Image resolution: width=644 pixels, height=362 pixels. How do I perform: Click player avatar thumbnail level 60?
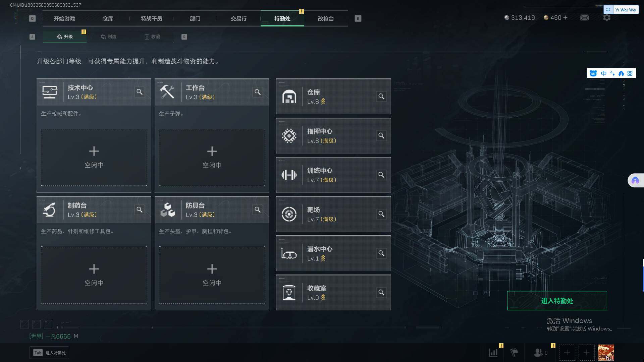tap(606, 353)
